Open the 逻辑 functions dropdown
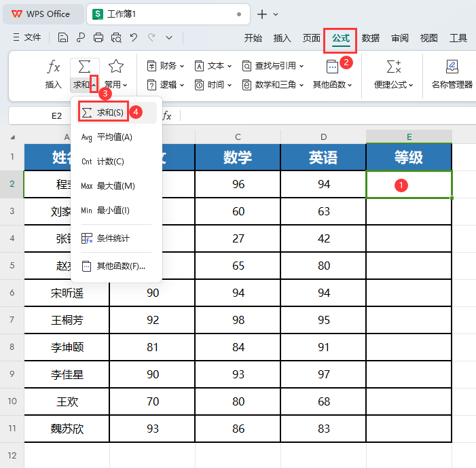This screenshot has width=476, height=468. (x=166, y=85)
